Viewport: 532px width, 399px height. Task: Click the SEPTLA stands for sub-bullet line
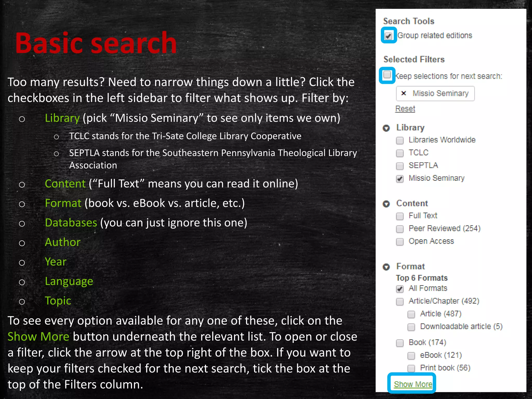click(213, 159)
